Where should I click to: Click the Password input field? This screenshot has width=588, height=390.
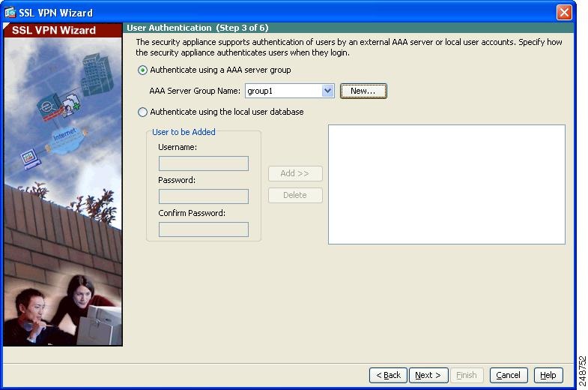point(204,196)
